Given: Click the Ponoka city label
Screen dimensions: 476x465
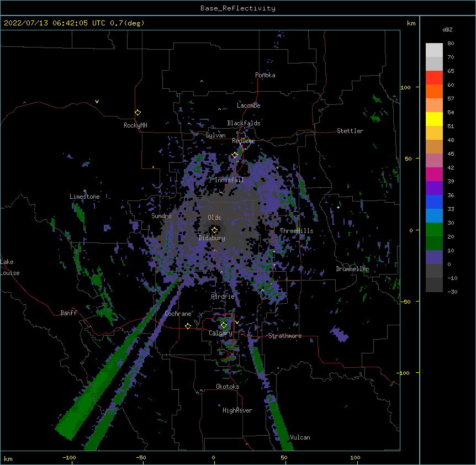Looking at the screenshot, I should point(265,75).
